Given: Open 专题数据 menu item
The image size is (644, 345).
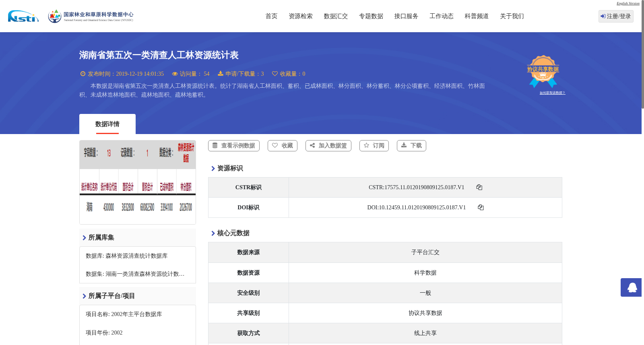Looking at the screenshot, I should 371,16.
